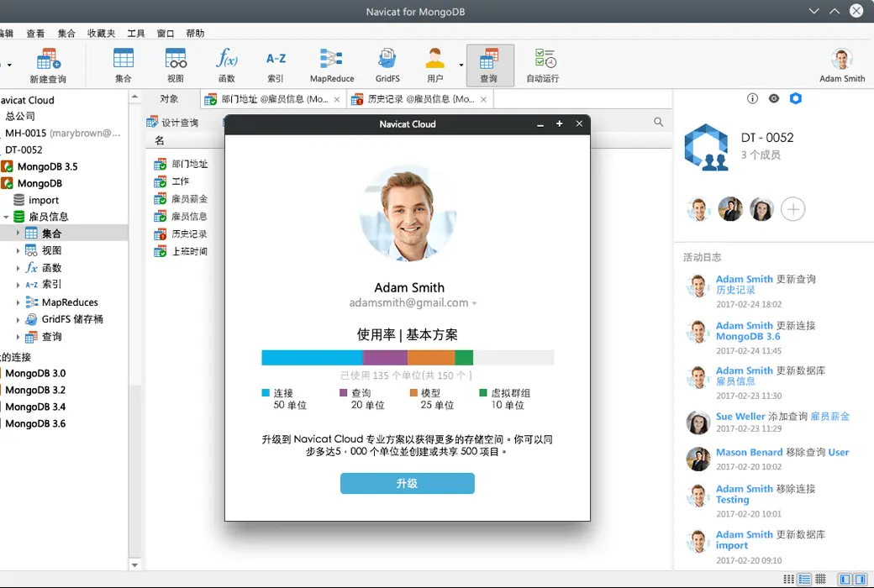This screenshot has width=874, height=588.
Task: Open the User toolbar dropdown arrow
Action: pos(461,66)
